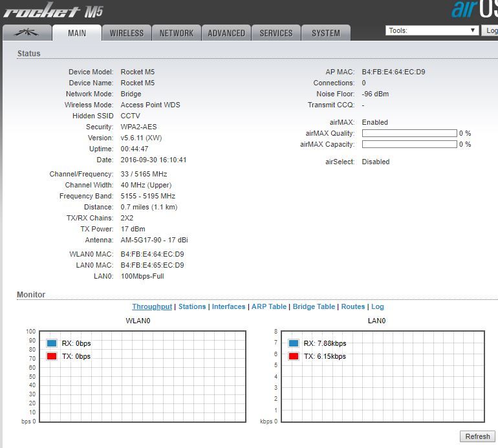Select the ADVANCED tab
Viewport: 498px width, 448px height.
point(226,33)
